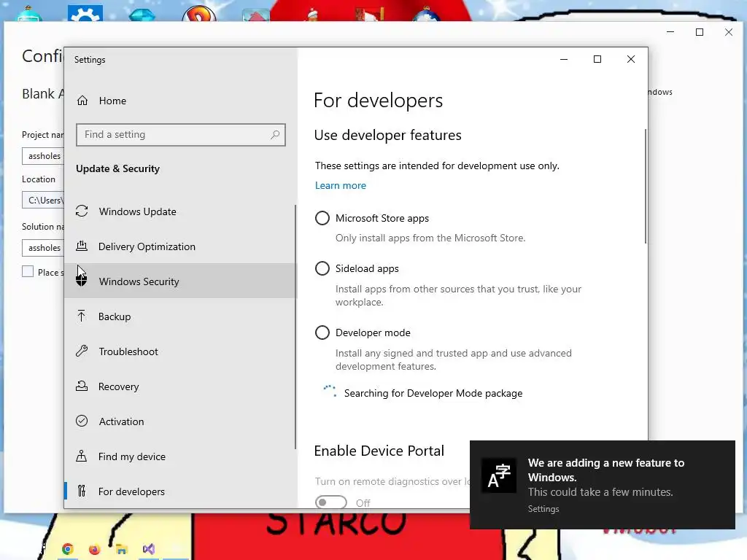The width and height of the screenshot is (747, 560).
Task: Open the Learn more link
Action: [x=341, y=185]
